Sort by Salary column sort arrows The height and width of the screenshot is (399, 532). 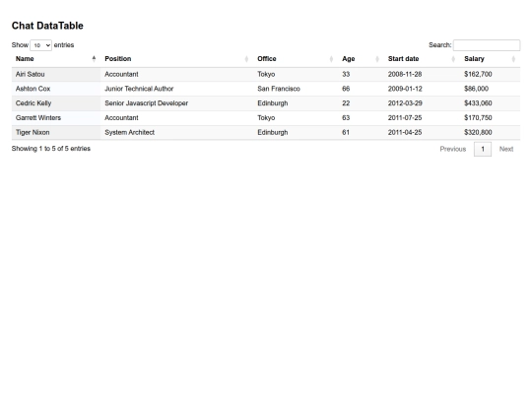pos(513,59)
